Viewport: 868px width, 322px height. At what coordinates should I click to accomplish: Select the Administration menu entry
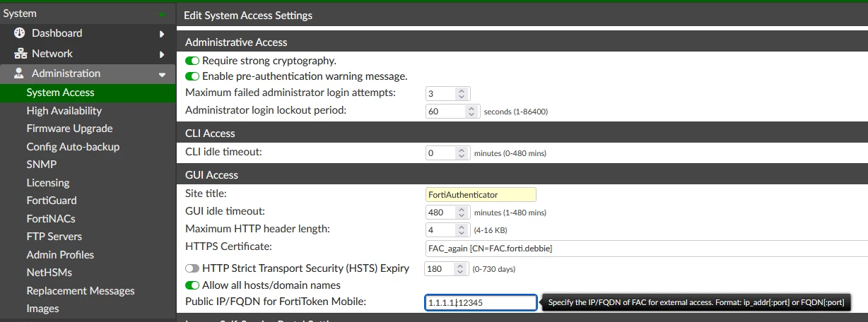[x=88, y=73]
